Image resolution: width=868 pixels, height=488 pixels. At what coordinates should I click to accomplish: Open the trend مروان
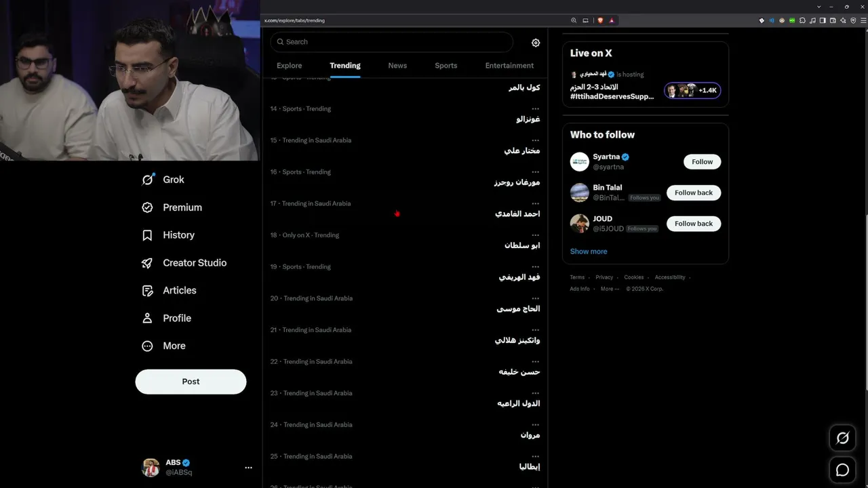click(x=530, y=435)
